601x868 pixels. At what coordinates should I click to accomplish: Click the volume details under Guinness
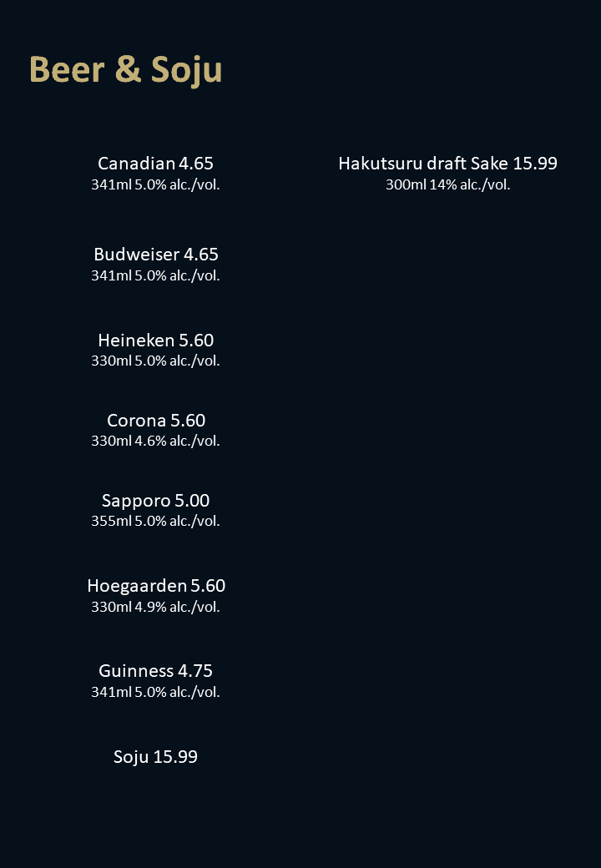tap(155, 692)
